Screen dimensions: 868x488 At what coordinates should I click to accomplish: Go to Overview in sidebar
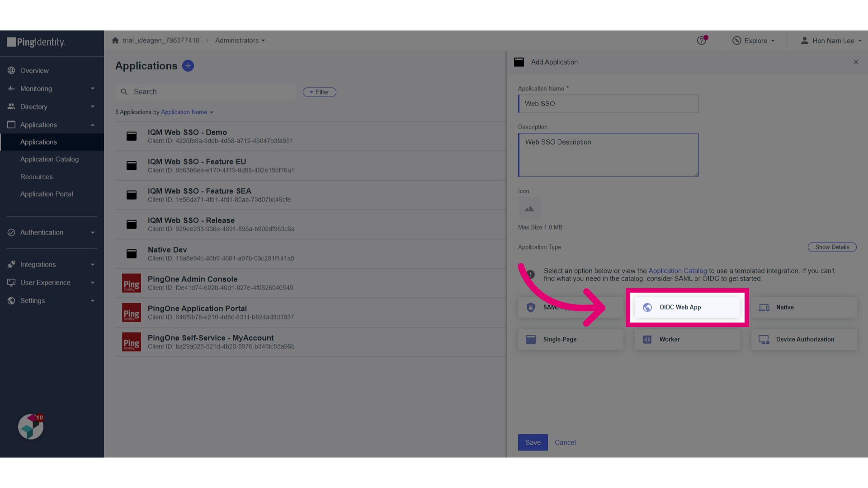(34, 70)
